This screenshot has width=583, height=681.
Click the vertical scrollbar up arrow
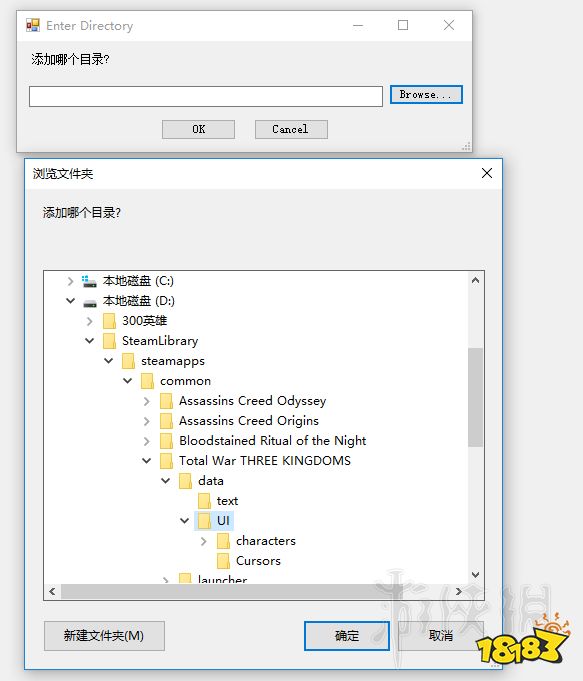tap(476, 281)
